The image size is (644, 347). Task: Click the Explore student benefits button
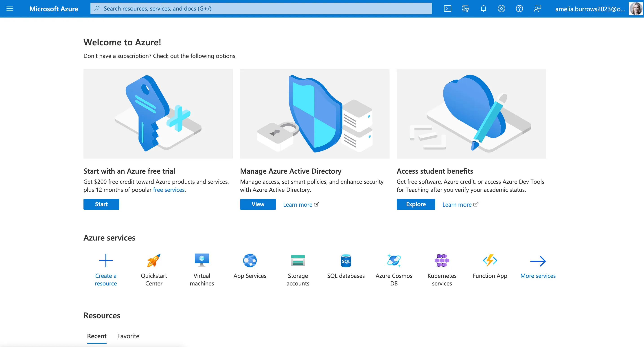(416, 204)
